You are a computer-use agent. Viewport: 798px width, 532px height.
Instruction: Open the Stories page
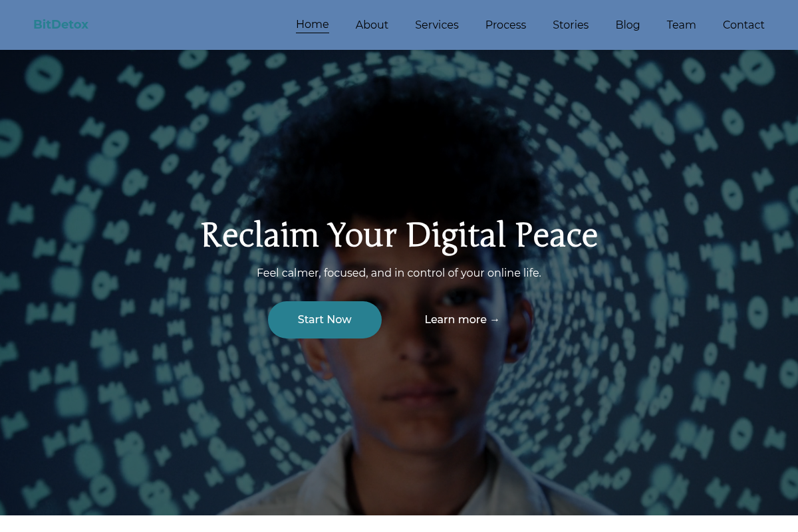(571, 25)
